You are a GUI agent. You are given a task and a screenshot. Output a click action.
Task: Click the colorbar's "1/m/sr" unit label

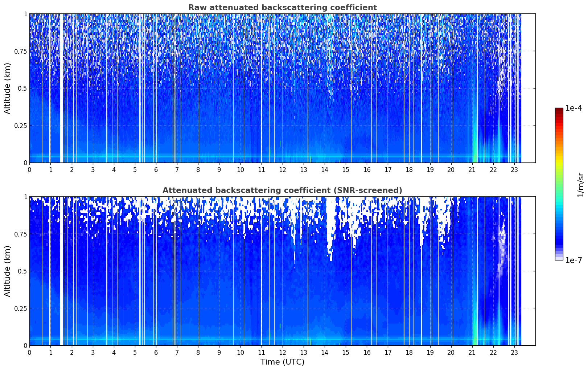(580, 185)
